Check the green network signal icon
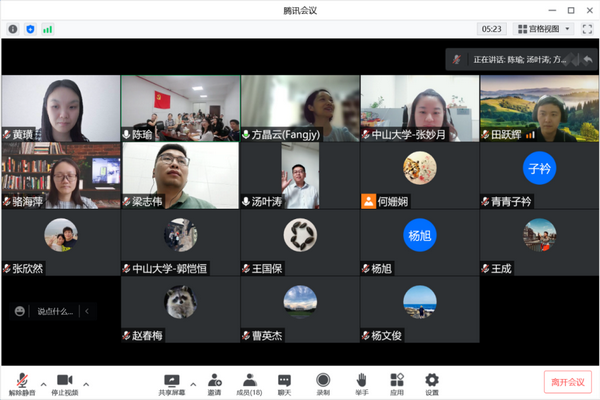This screenshot has height=400, width=600. tap(47, 29)
